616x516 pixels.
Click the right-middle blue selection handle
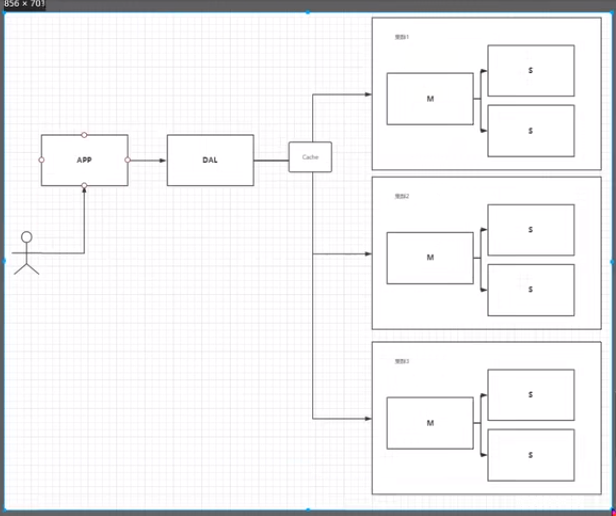[612, 261]
